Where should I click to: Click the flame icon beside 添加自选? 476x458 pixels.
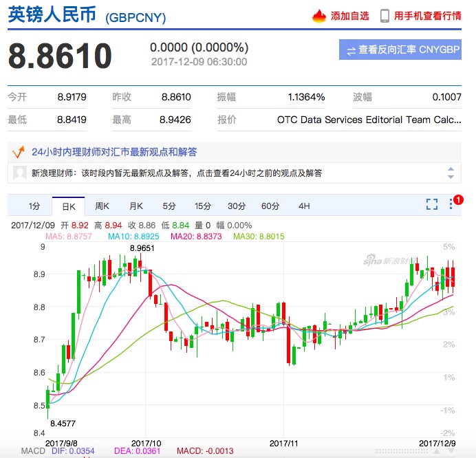[x=320, y=16]
